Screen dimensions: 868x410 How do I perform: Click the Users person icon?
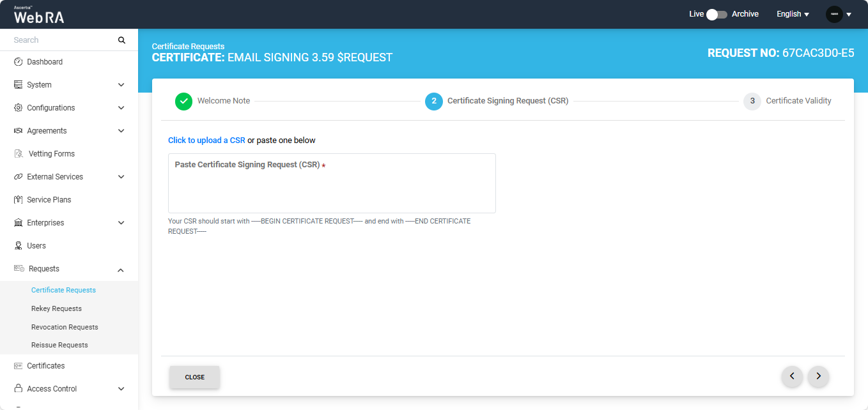[x=18, y=246]
